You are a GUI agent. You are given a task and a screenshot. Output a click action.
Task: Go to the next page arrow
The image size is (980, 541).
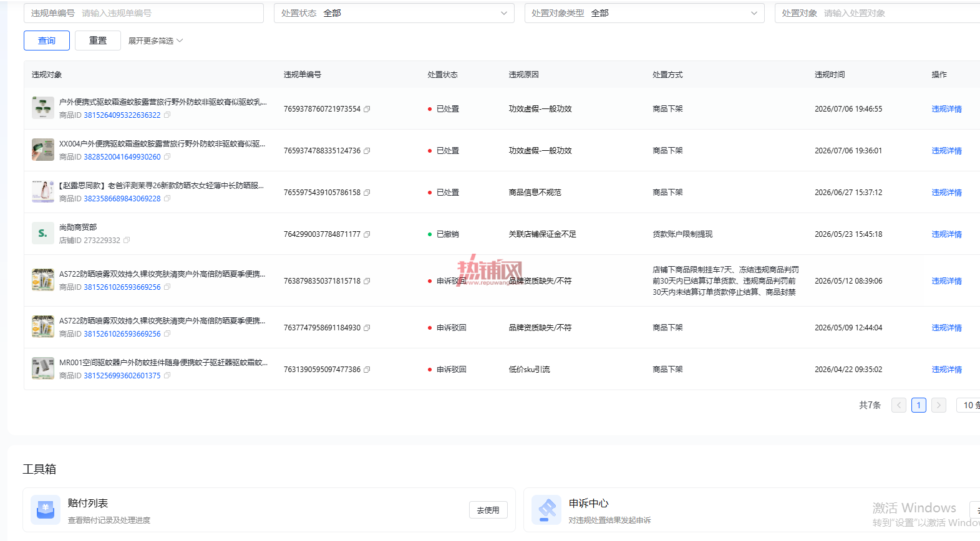938,405
